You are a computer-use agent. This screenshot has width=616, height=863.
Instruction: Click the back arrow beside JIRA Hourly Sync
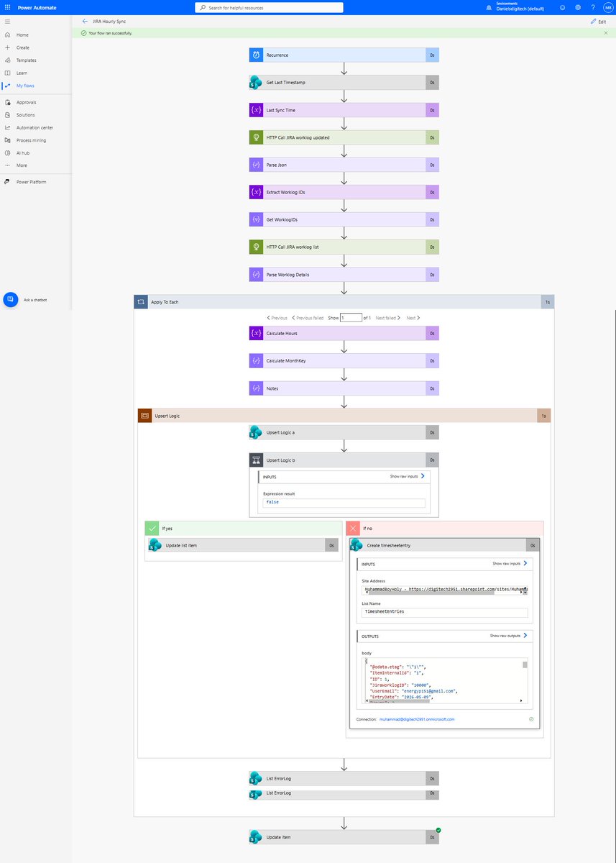click(x=86, y=22)
